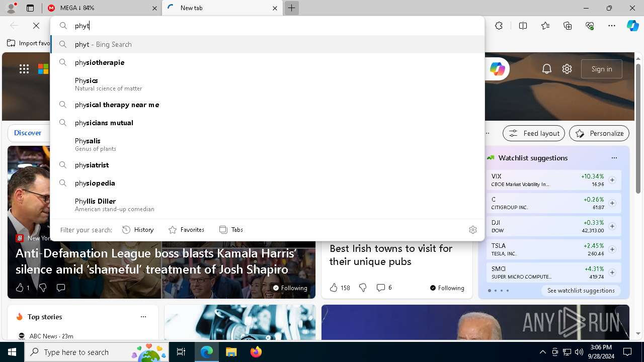
Task: Like the Anti-Defamation League article
Action: pos(23,288)
